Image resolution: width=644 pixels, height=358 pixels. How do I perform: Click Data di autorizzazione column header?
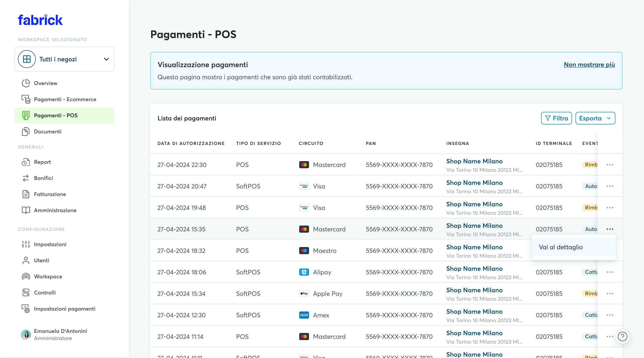click(191, 144)
